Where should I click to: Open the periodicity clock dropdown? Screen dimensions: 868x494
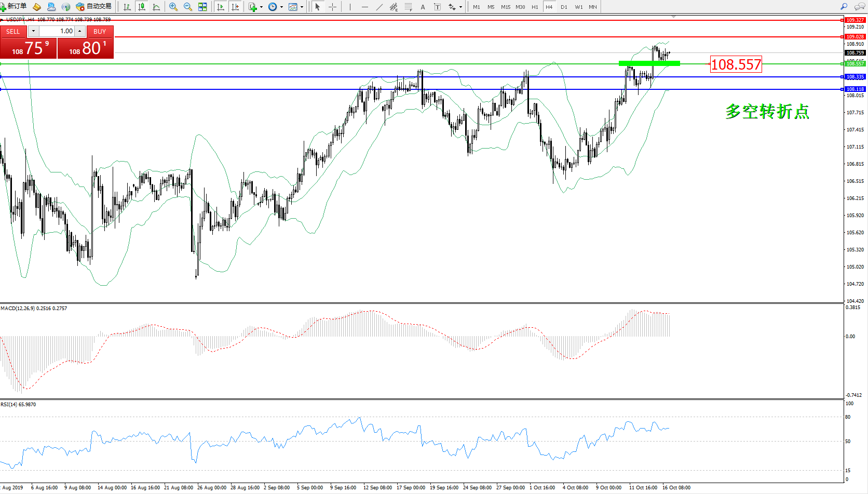tap(281, 7)
